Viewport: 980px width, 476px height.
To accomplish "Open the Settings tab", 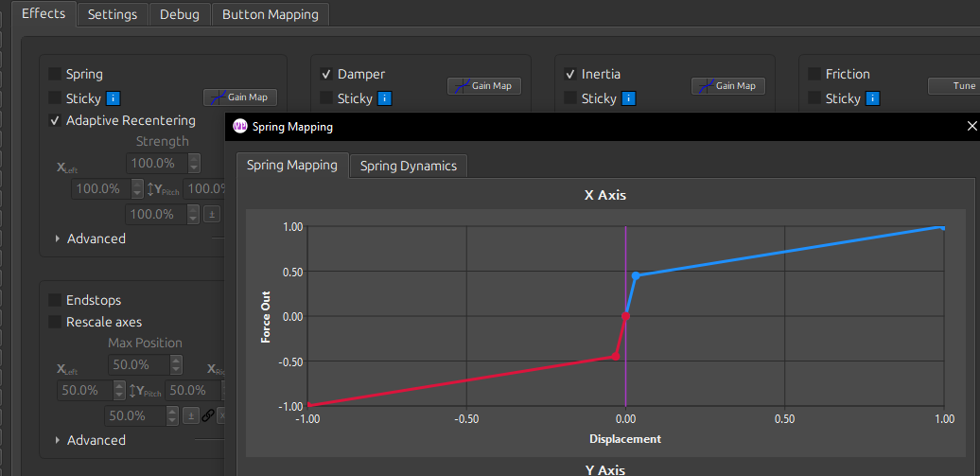I will 113,14.
